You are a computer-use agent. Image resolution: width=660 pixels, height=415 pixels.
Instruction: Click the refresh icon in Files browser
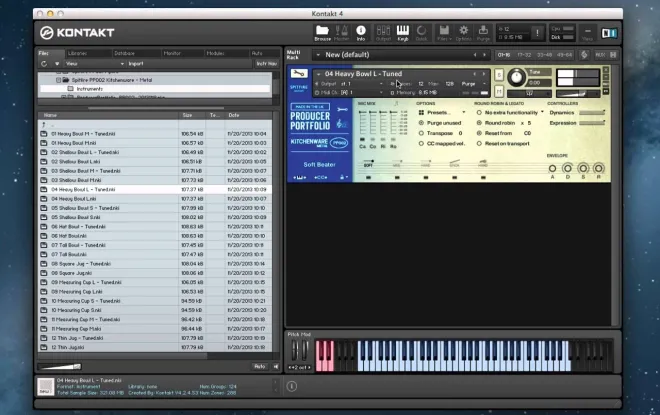[44, 64]
